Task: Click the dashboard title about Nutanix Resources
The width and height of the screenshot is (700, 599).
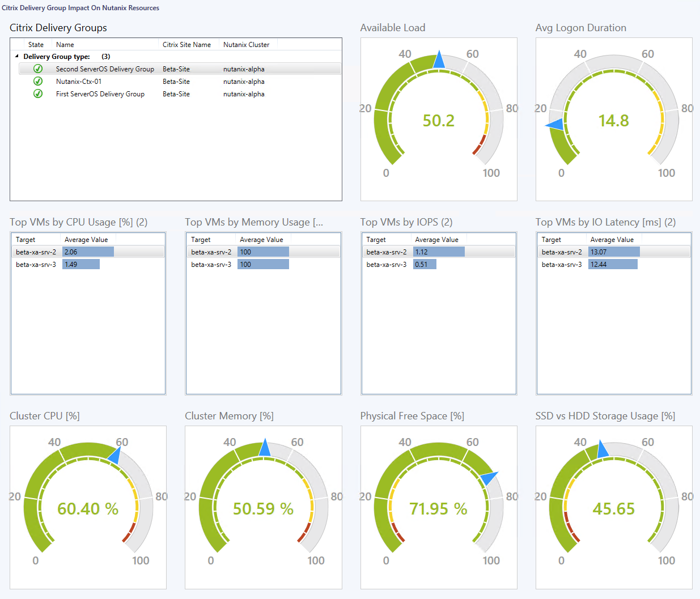Action: coord(80,8)
